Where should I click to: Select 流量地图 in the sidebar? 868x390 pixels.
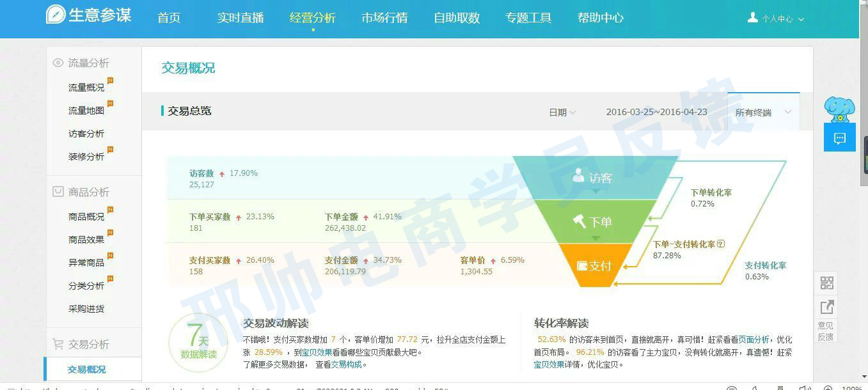click(86, 111)
